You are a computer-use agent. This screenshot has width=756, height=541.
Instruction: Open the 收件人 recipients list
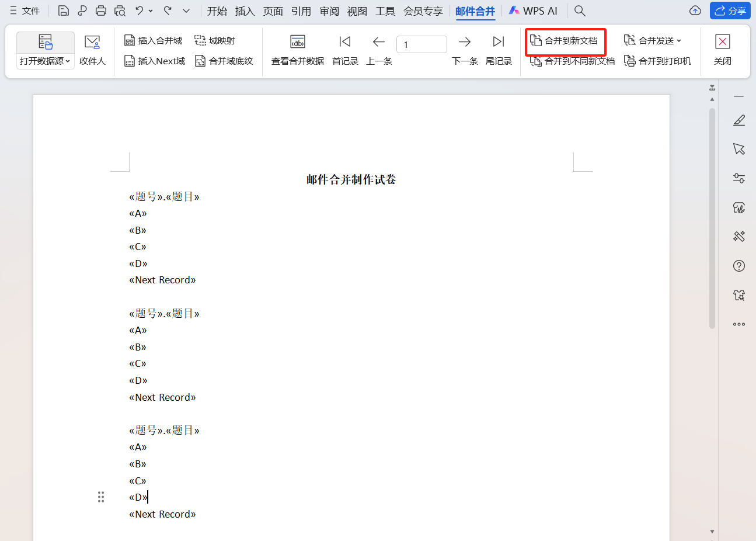92,49
